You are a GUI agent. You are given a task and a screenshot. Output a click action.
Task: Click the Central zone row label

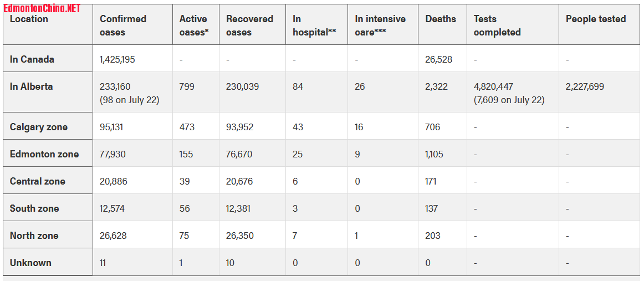[x=38, y=181]
